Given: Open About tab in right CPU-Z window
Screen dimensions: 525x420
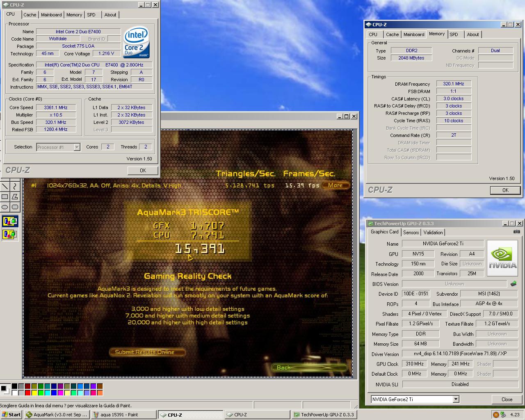Looking at the screenshot, I should [x=472, y=34].
